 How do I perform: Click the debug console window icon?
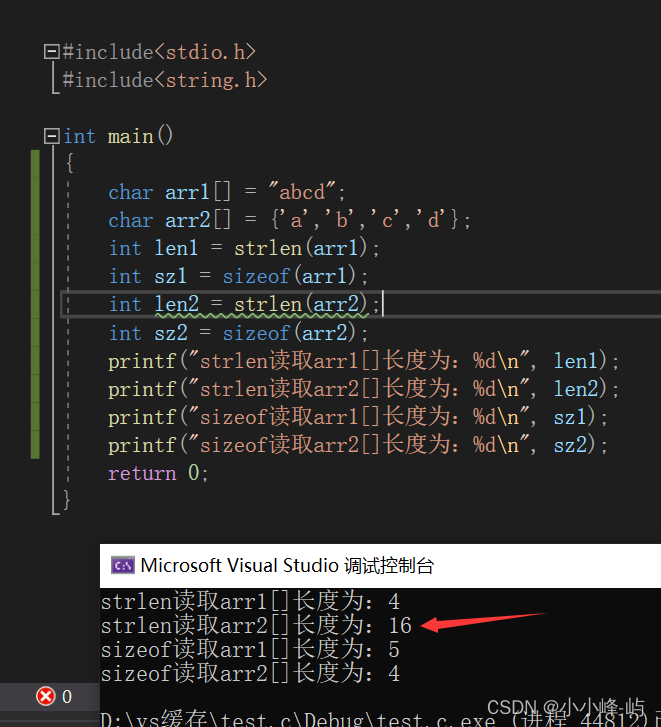pyautogui.click(x=123, y=566)
